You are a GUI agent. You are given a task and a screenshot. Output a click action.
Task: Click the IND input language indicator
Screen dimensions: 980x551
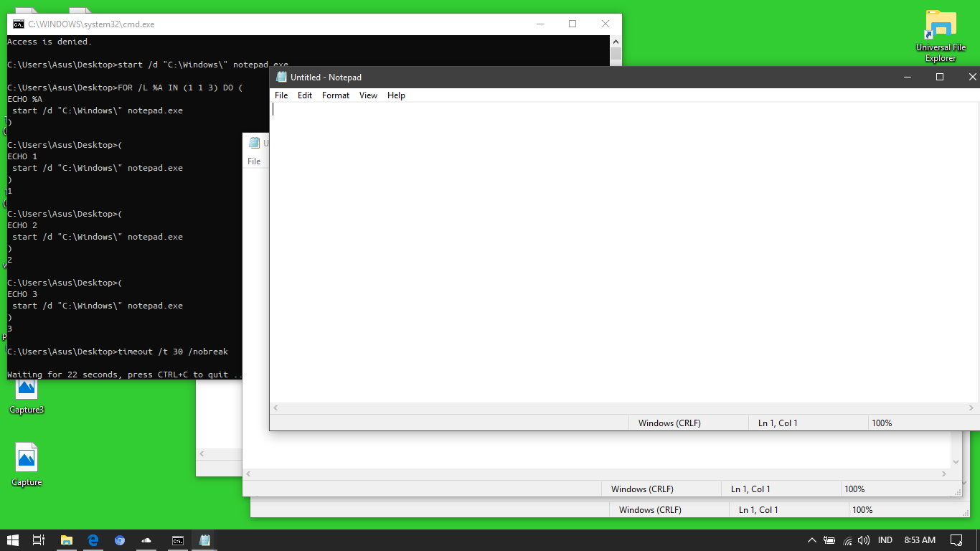tap(885, 540)
